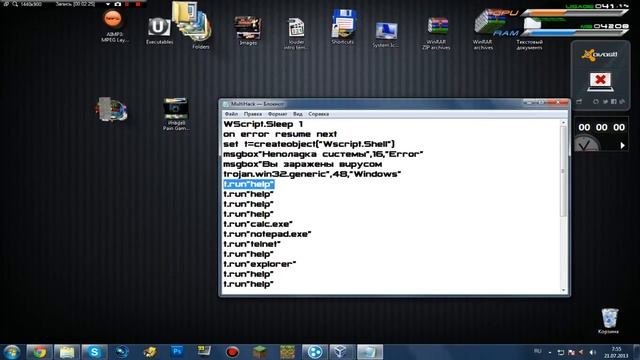Open Photoshop from the taskbar
This screenshot has height=360, width=640.
point(177,351)
